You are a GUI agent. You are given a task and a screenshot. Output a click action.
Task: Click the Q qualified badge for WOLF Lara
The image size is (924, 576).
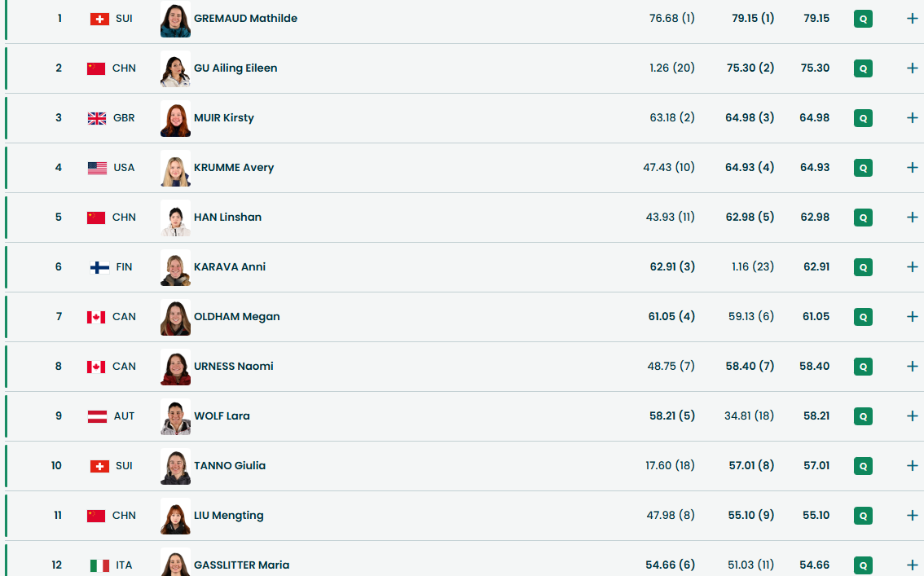[x=863, y=416]
